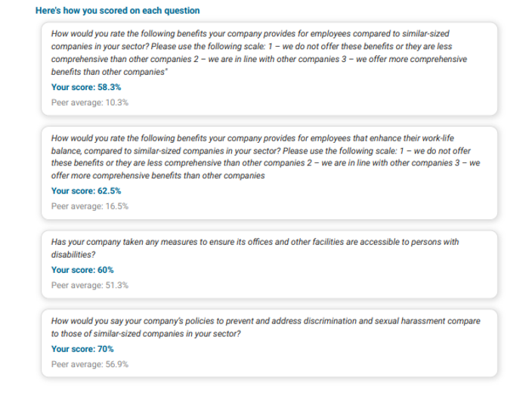Click 'to those of similar-sized companies' line in last card

pyautogui.click(x=146, y=334)
